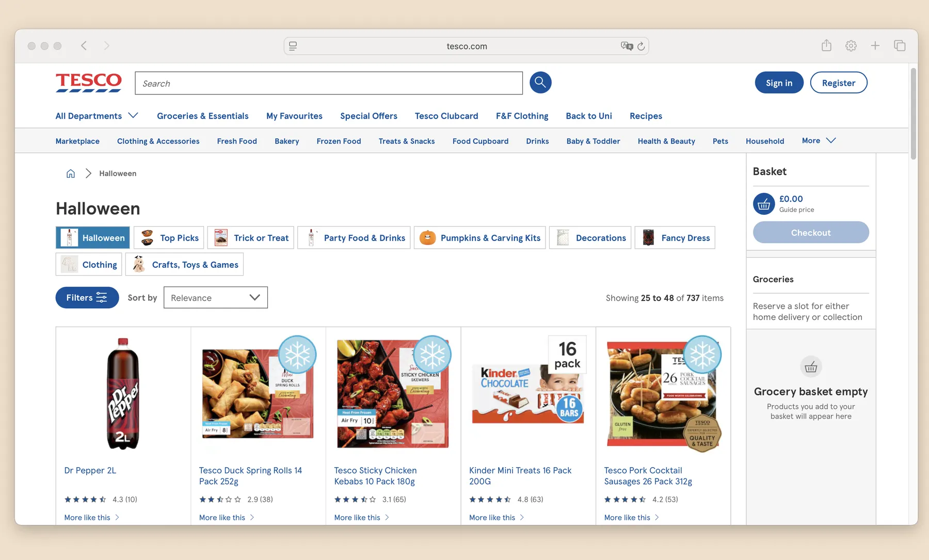929x560 pixels.
Task: Open Special Offers in main navigation
Action: pyautogui.click(x=369, y=116)
